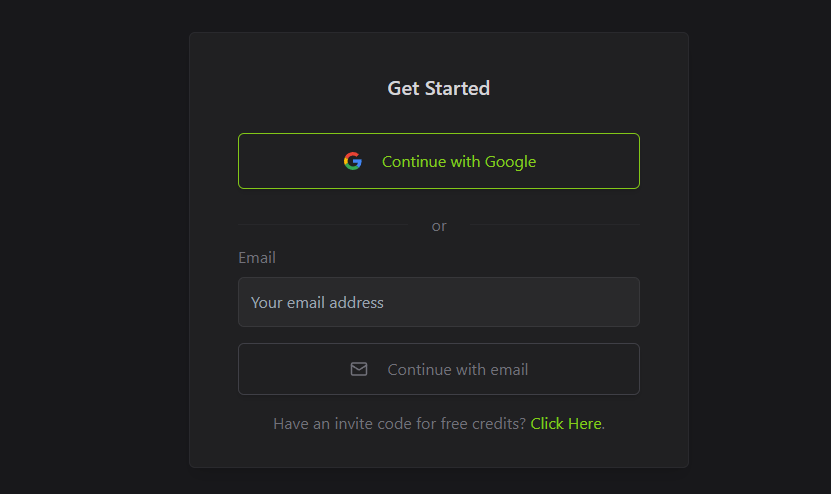This screenshot has width=831, height=494.
Task: Click the "or" divider text
Action: 439,226
